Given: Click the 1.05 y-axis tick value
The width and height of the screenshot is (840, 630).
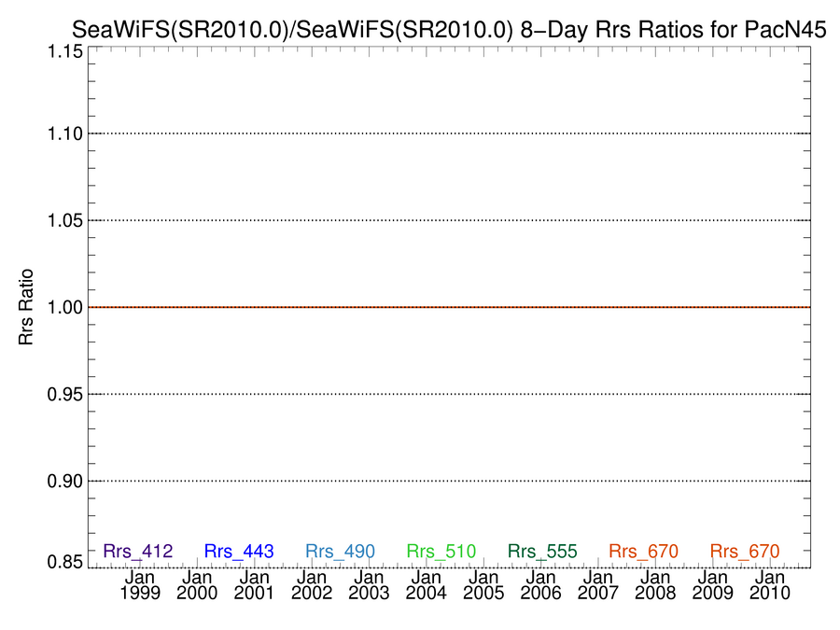Looking at the screenshot, I should click(65, 220).
